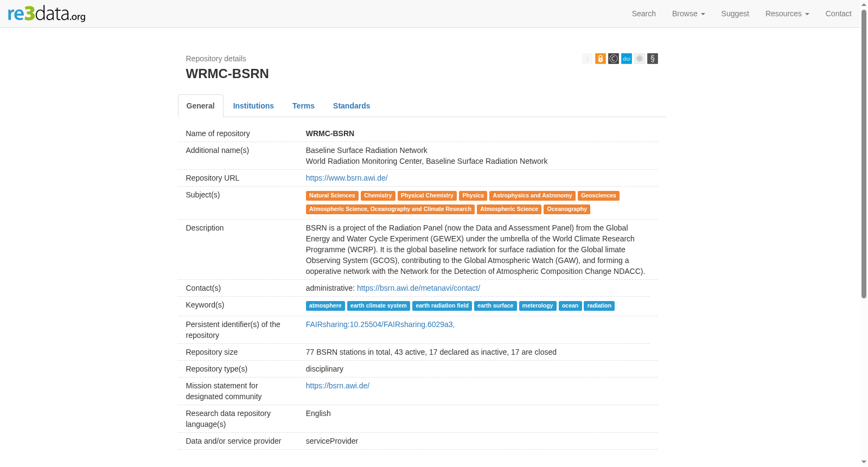Open the Contact page
The height and width of the screenshot is (467, 868).
tap(839, 14)
